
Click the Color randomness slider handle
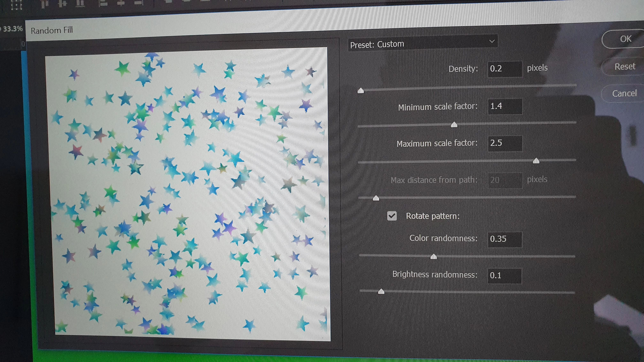pyautogui.click(x=433, y=256)
